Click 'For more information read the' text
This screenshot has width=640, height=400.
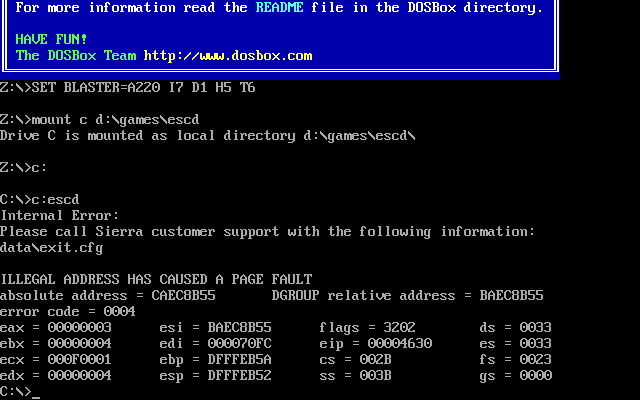[x=131, y=7]
